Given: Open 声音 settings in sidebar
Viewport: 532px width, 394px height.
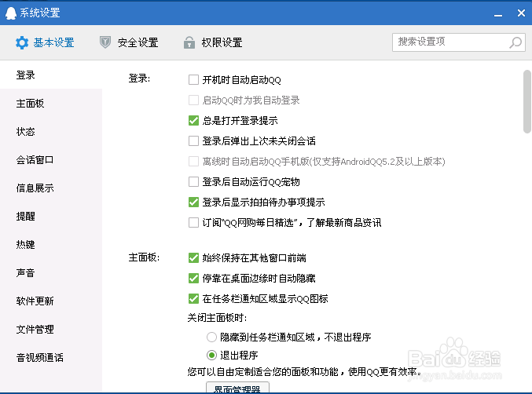Looking at the screenshot, I should click(x=51, y=272).
